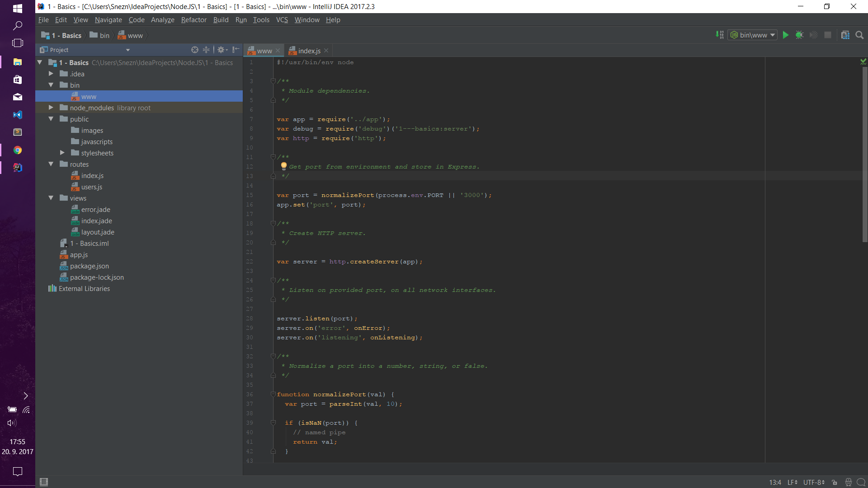The image size is (868, 488).
Task: Click the editor vertical scrollbar thumb
Action: click(864, 155)
